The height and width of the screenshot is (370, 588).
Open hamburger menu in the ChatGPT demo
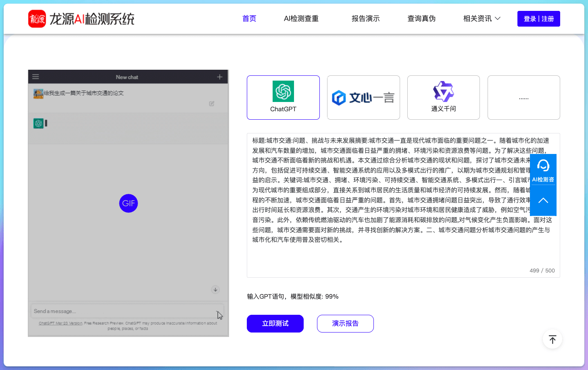tap(35, 77)
